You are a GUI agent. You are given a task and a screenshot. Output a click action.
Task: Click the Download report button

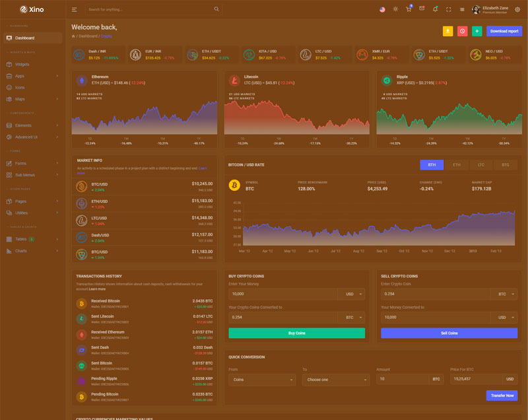coord(504,31)
